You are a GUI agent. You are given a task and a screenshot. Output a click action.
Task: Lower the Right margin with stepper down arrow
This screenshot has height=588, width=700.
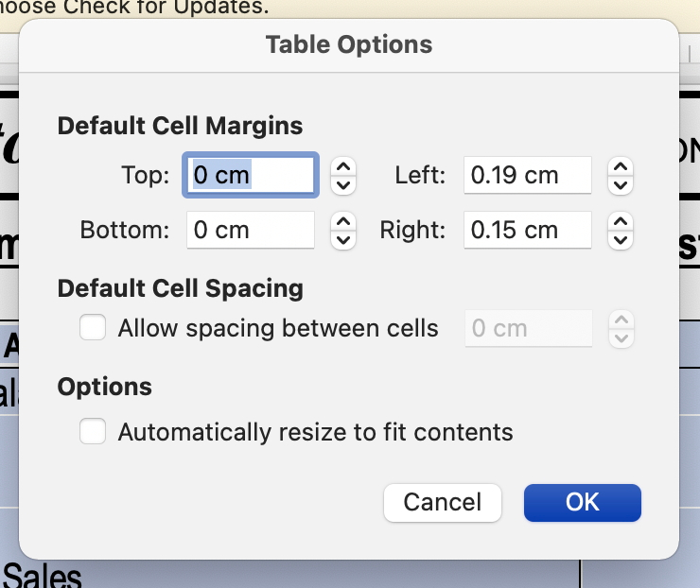(621, 239)
